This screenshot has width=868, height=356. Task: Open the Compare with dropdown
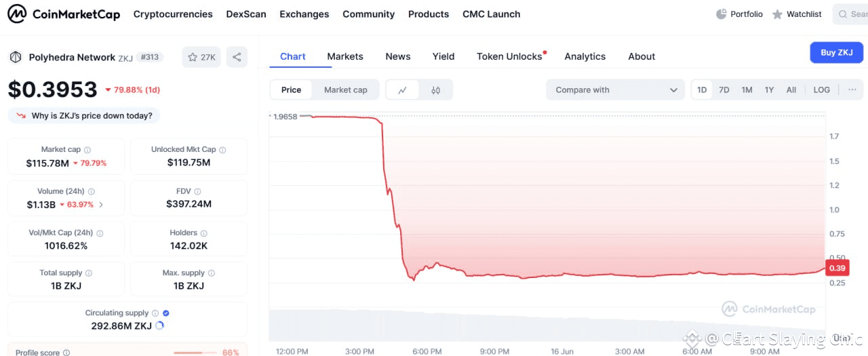pos(616,90)
